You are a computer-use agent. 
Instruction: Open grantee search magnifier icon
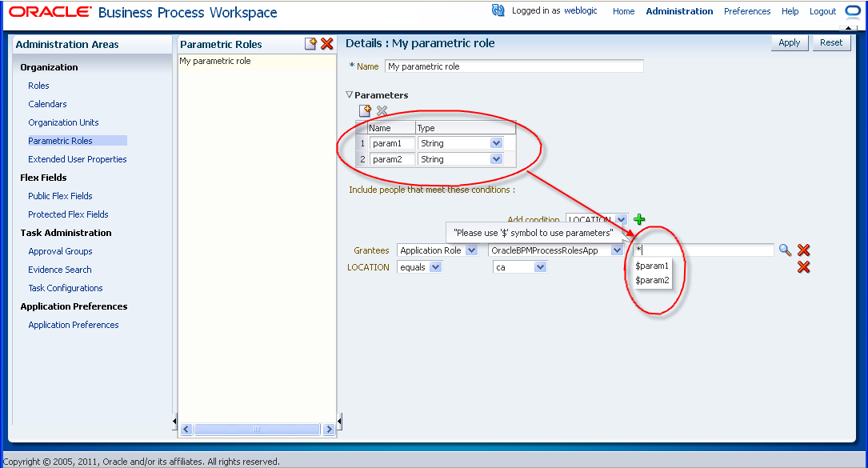785,250
